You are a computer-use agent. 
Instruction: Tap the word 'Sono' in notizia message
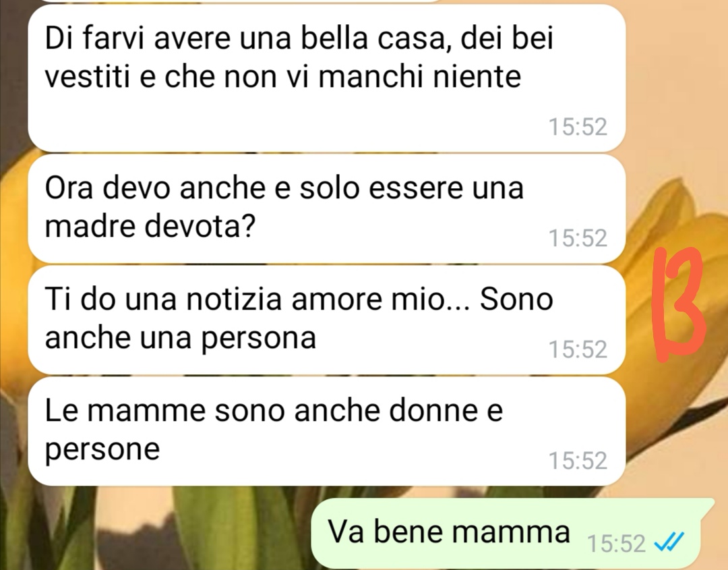pos(516,299)
